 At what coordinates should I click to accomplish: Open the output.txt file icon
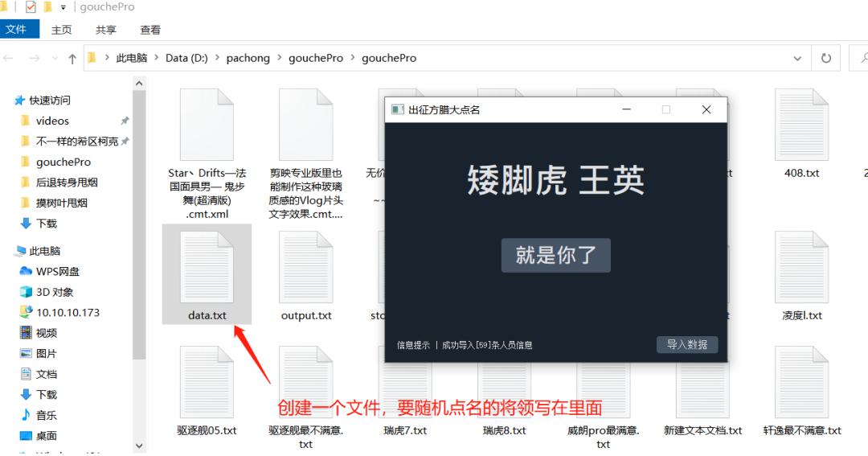[305, 267]
